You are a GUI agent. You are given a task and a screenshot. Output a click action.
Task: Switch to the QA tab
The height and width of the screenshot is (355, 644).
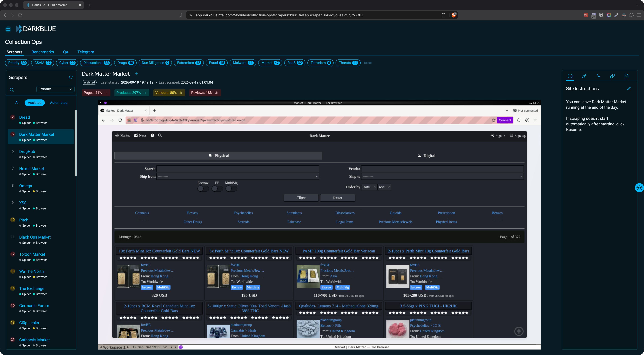(66, 52)
